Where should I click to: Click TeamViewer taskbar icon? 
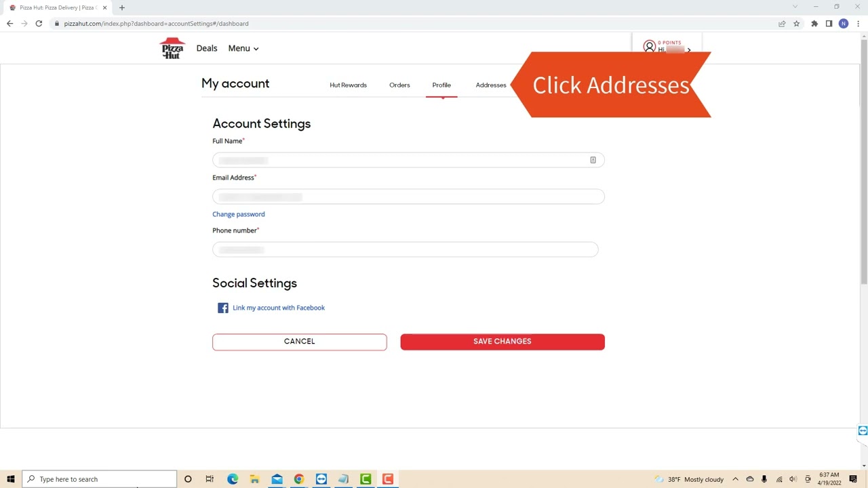[x=321, y=479]
